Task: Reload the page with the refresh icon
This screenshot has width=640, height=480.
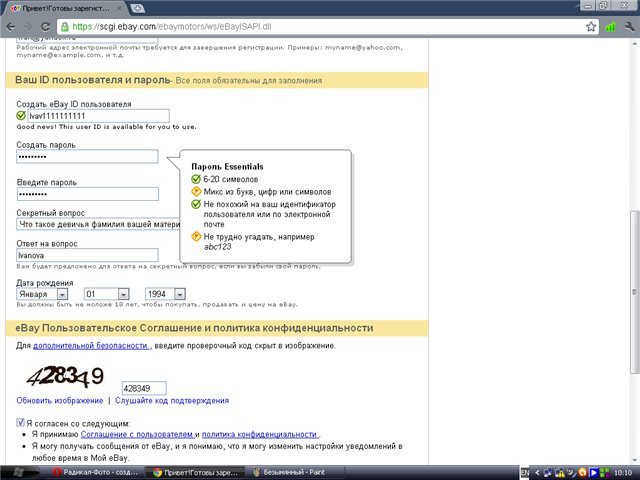Action: [x=45, y=27]
